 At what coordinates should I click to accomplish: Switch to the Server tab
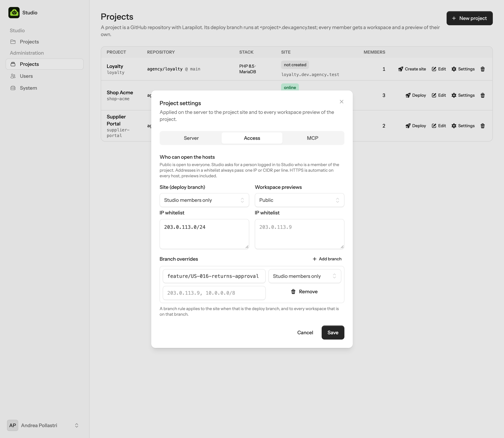tap(191, 138)
